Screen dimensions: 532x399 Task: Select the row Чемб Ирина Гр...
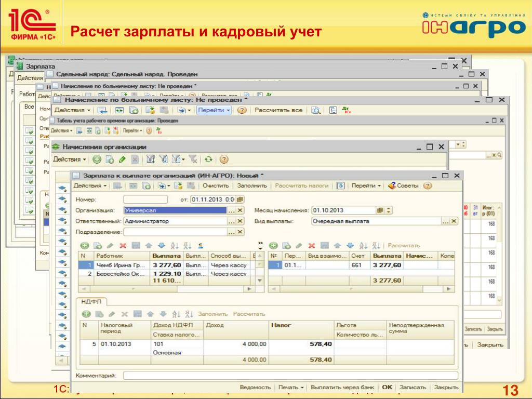pos(167,265)
